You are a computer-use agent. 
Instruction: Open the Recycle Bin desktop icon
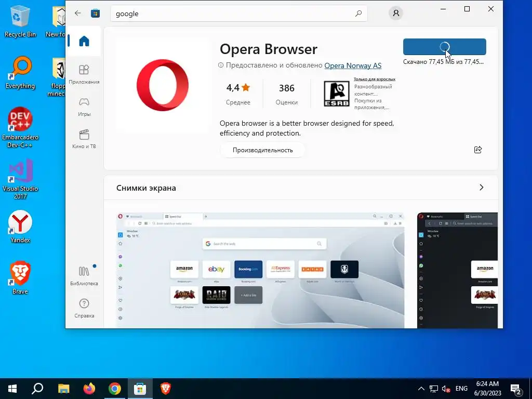[20, 21]
